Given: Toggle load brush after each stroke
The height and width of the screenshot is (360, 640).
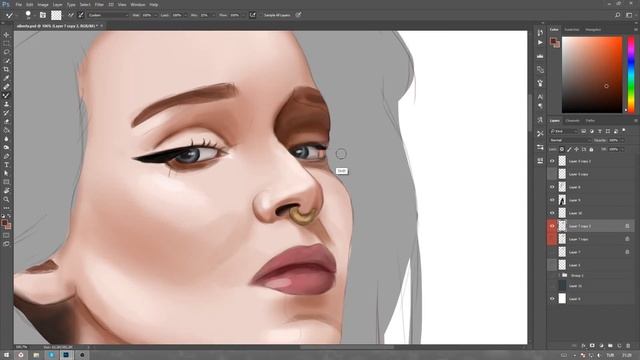Looking at the screenshot, I should point(71,15).
